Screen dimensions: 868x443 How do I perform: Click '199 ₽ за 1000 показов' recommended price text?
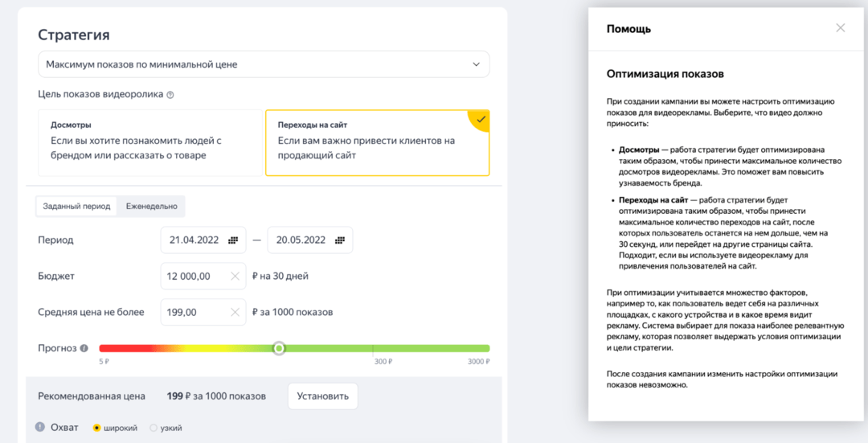(x=216, y=396)
